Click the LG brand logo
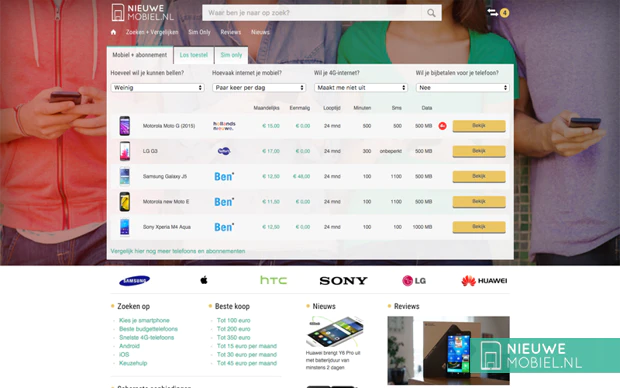 [414, 280]
